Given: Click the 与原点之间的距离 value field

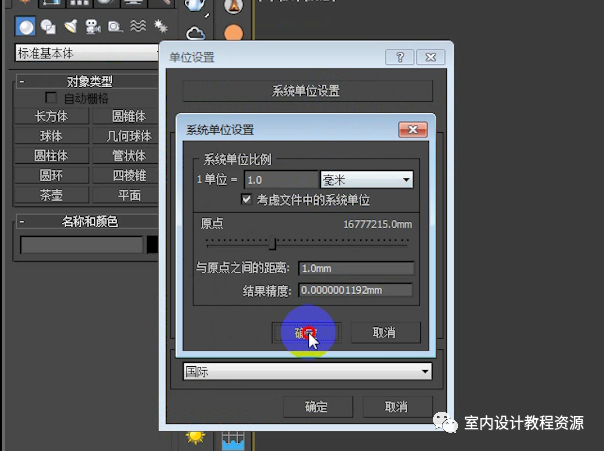Looking at the screenshot, I should 356,268.
